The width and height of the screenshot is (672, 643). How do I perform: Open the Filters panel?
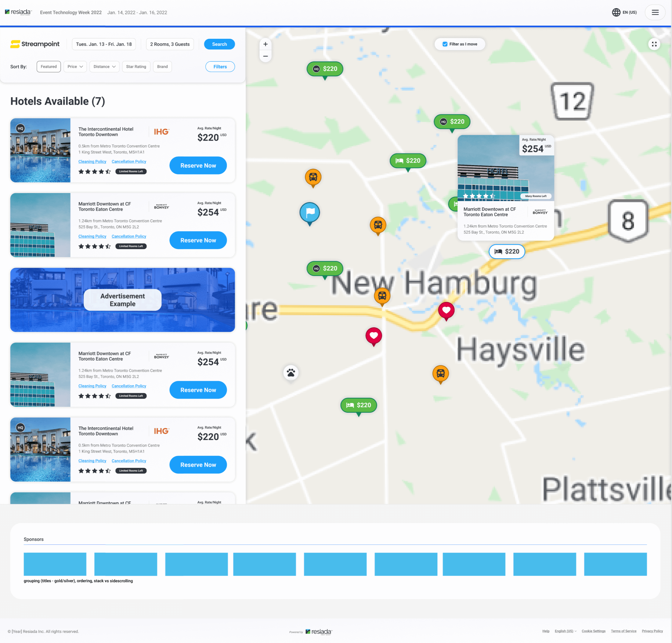pos(220,67)
